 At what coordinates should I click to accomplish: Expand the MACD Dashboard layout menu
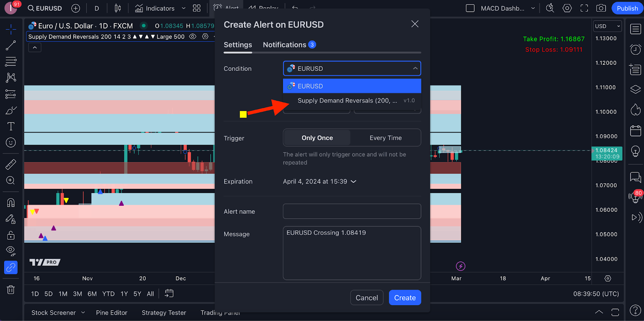tap(533, 8)
